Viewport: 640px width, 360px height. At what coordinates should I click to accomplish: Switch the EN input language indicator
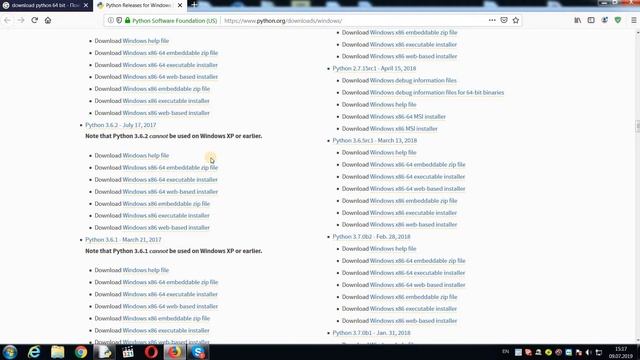[505, 352]
